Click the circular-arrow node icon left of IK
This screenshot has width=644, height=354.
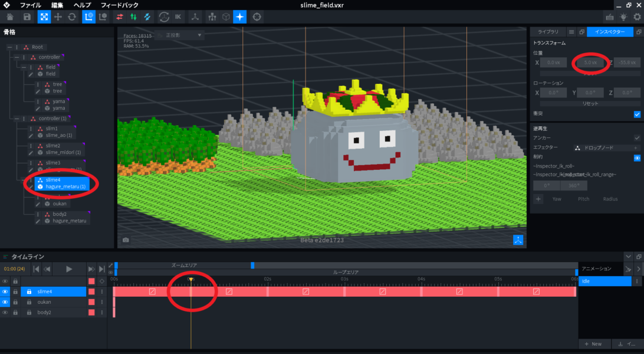tap(164, 17)
